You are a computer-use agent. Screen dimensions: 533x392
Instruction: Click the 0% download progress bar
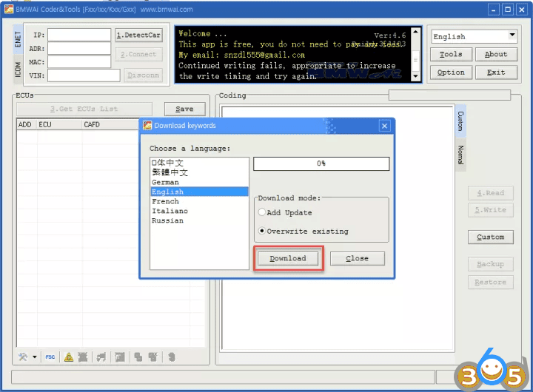pyautogui.click(x=321, y=163)
